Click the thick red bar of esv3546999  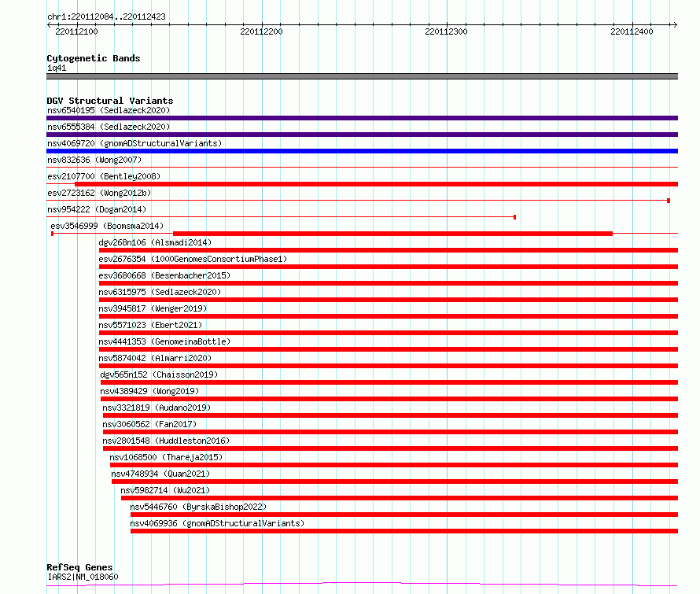click(x=392, y=234)
